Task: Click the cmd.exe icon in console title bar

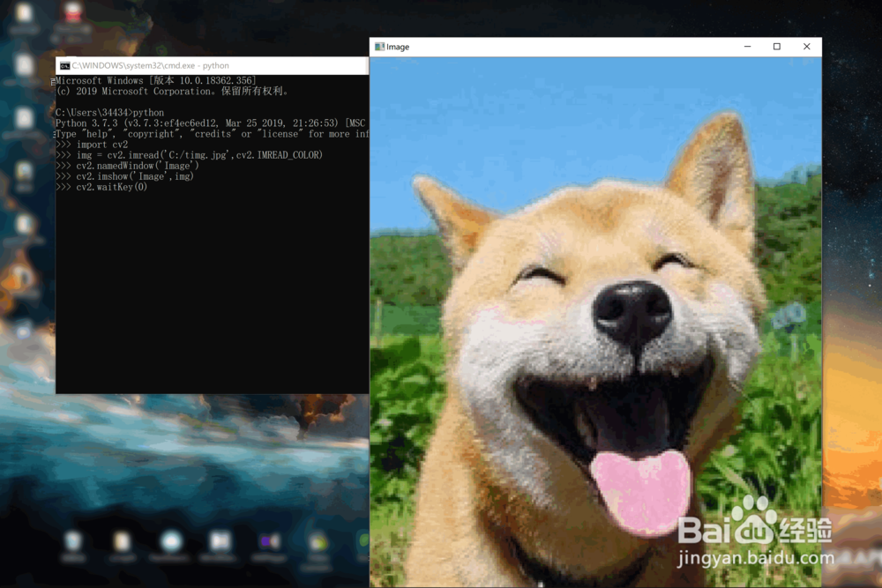Action: coord(64,66)
